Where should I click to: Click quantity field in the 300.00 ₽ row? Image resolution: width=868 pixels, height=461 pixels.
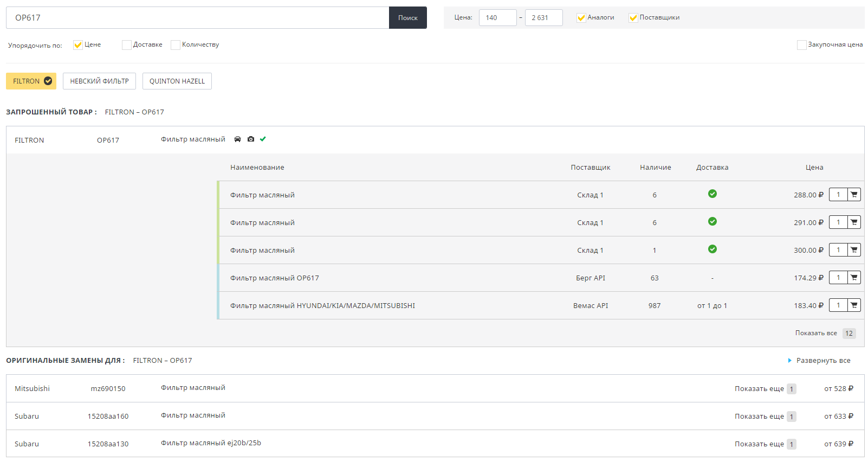[x=839, y=250]
